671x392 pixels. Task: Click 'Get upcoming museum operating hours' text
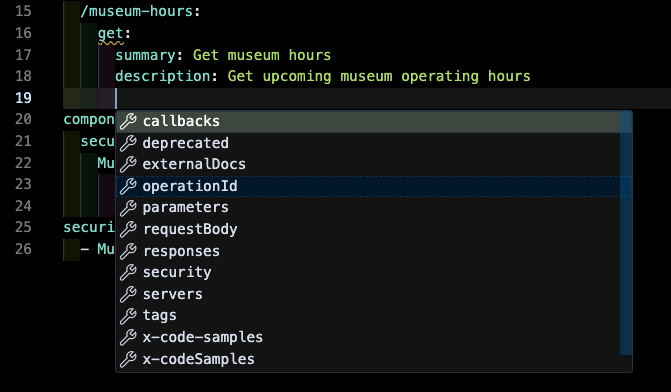coord(379,77)
